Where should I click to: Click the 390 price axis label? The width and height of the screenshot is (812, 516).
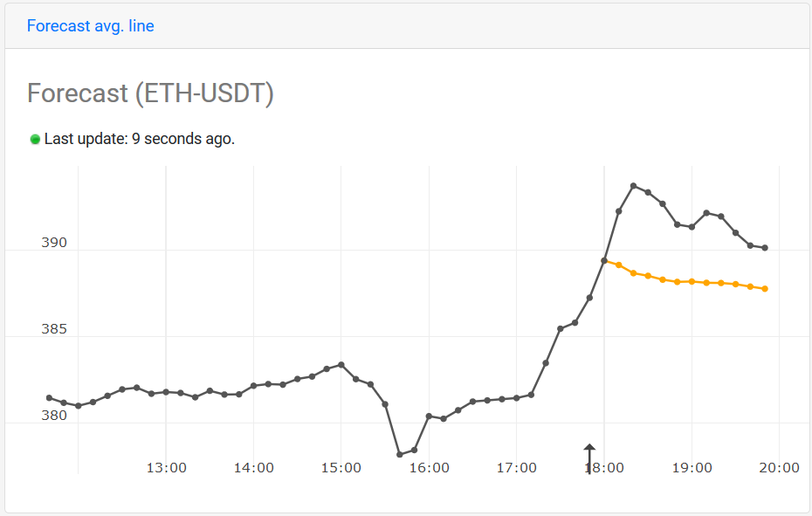pyautogui.click(x=54, y=243)
